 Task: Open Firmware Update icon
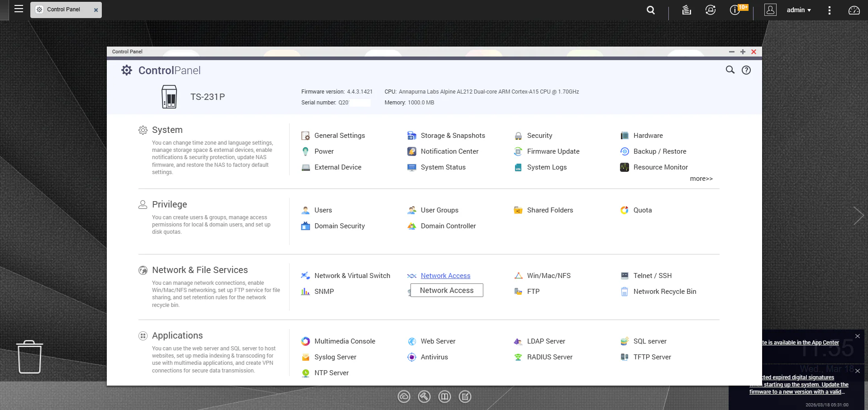(518, 151)
